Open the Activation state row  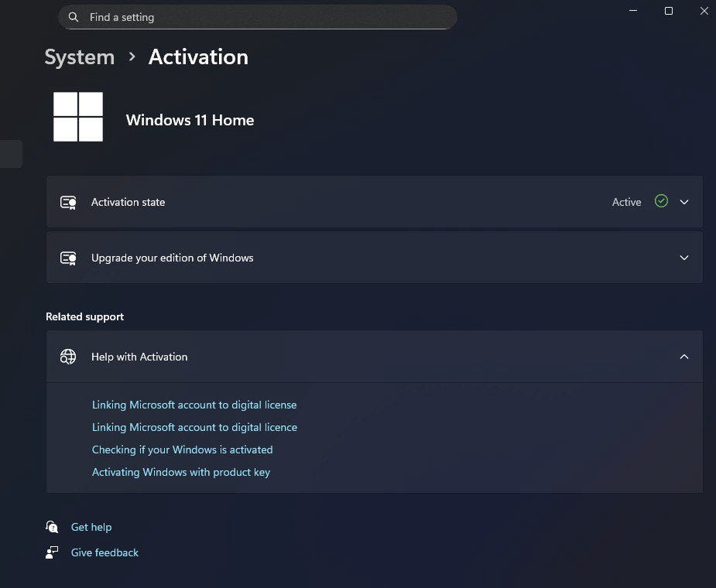[375, 202]
